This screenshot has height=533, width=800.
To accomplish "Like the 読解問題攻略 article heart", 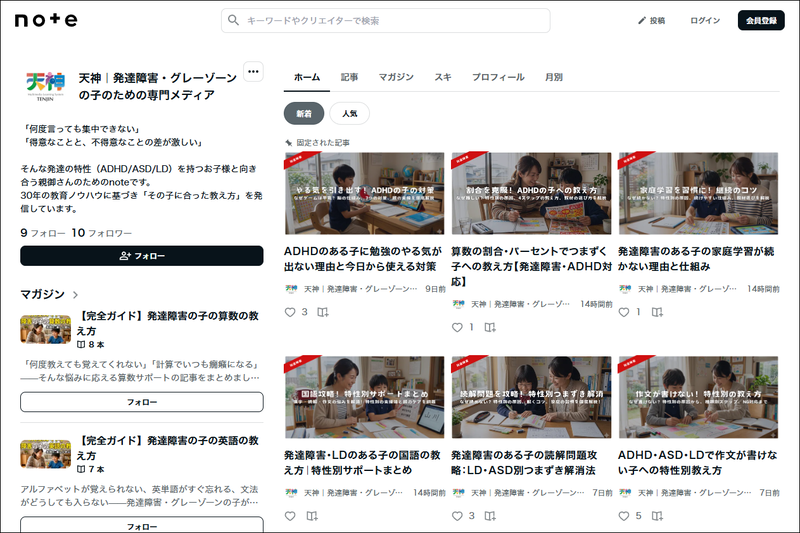I will pyautogui.click(x=457, y=516).
